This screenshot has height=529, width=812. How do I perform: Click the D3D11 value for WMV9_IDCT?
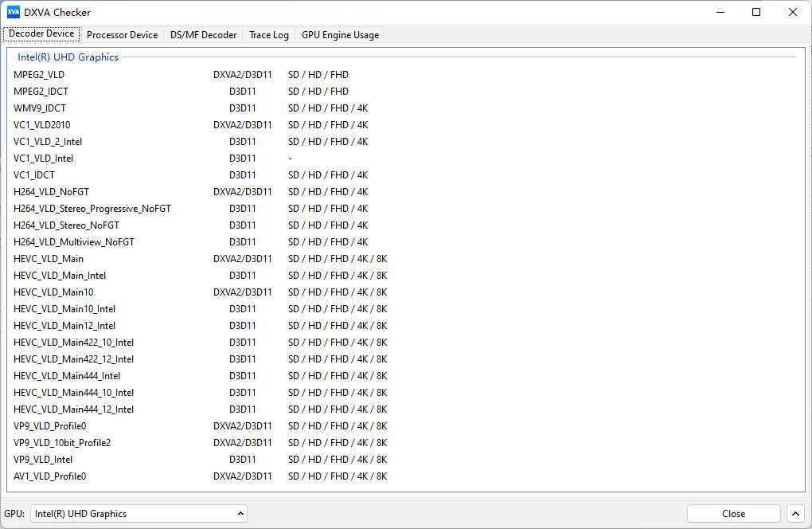(242, 108)
